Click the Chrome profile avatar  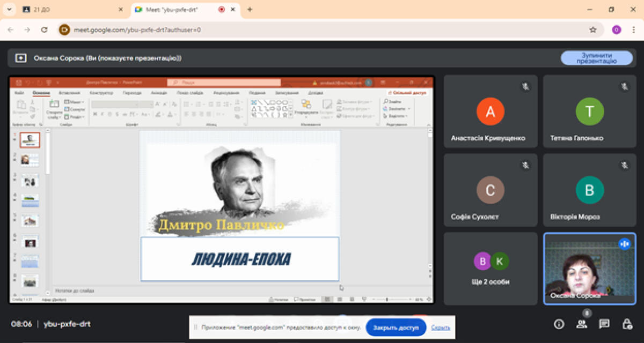click(x=616, y=30)
